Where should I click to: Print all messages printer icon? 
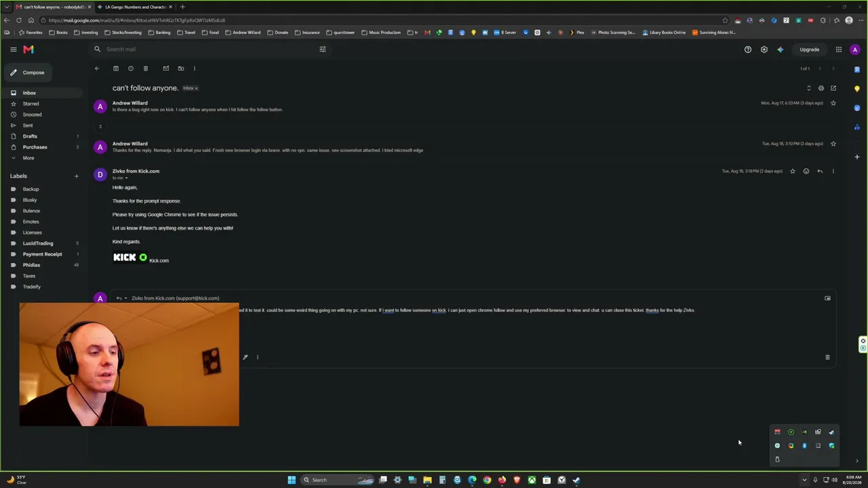pos(821,88)
